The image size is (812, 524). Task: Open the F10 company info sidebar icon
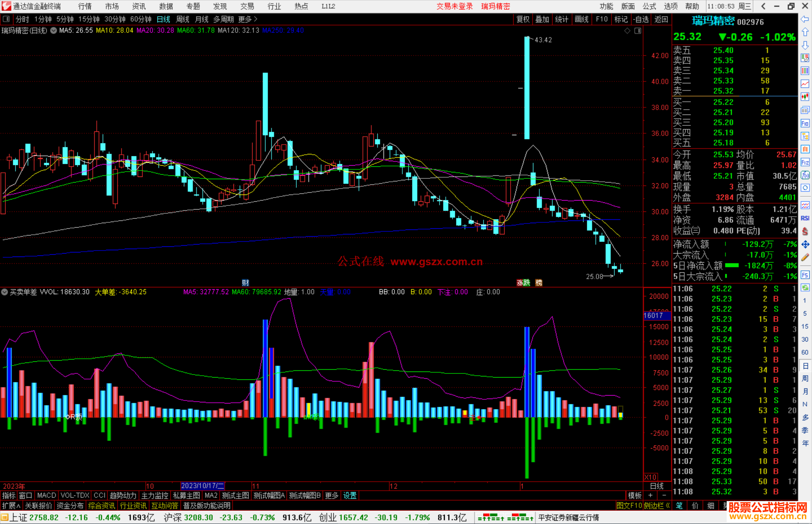tap(805, 123)
